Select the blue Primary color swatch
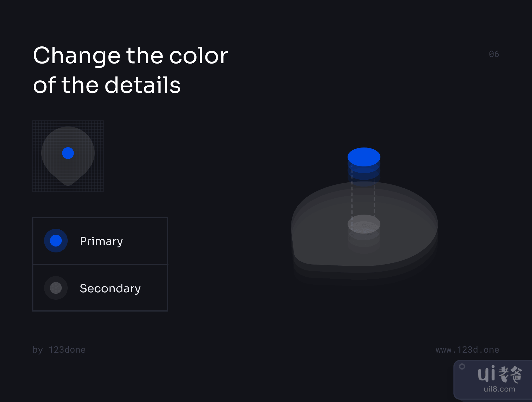Image resolution: width=532 pixels, height=402 pixels. point(56,241)
